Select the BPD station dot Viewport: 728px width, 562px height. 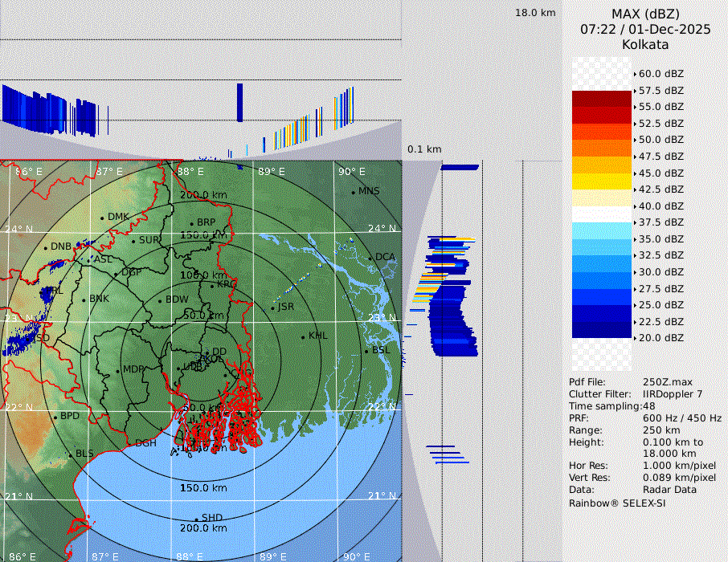click(x=55, y=417)
